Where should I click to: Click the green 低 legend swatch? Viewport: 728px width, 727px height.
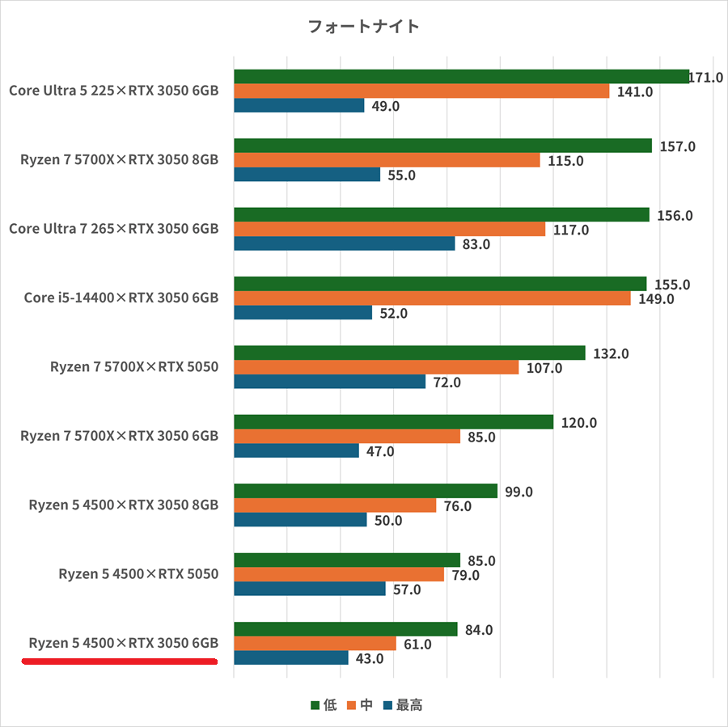(315, 705)
